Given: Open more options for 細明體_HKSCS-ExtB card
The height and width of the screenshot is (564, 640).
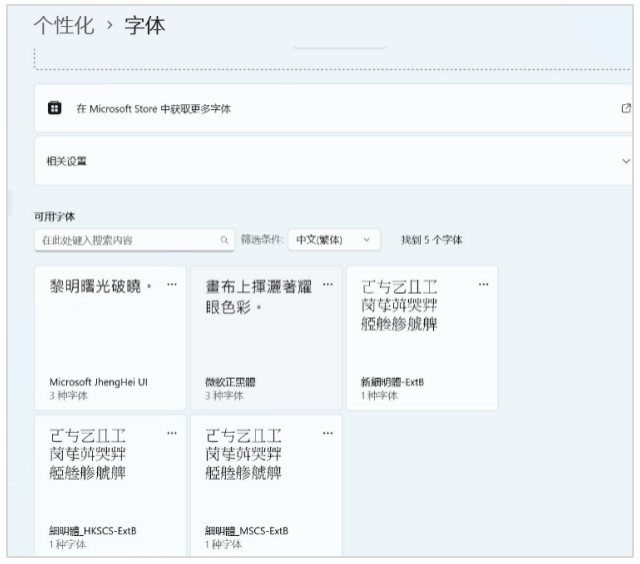Looking at the screenshot, I should coord(172,433).
